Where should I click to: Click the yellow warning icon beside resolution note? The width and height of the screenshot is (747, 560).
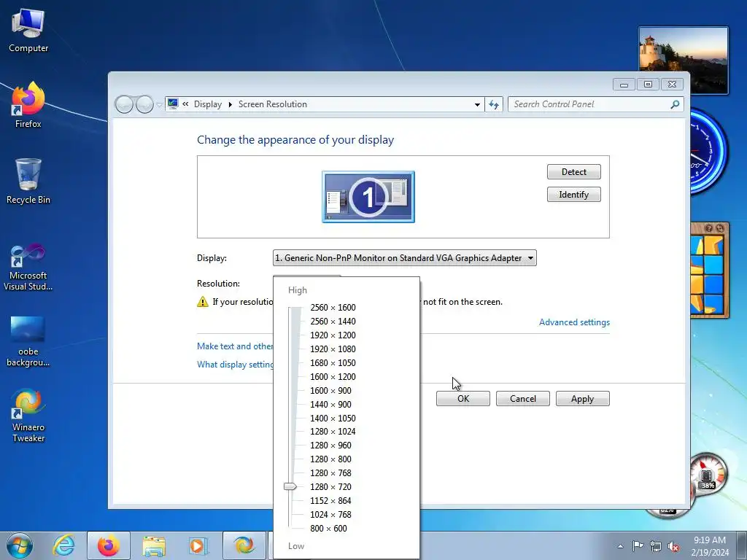[203, 301]
